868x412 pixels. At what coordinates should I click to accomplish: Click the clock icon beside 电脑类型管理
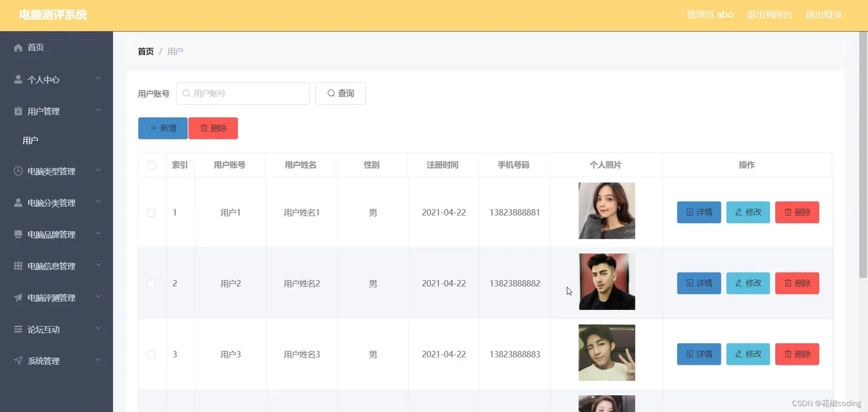pyautogui.click(x=18, y=171)
